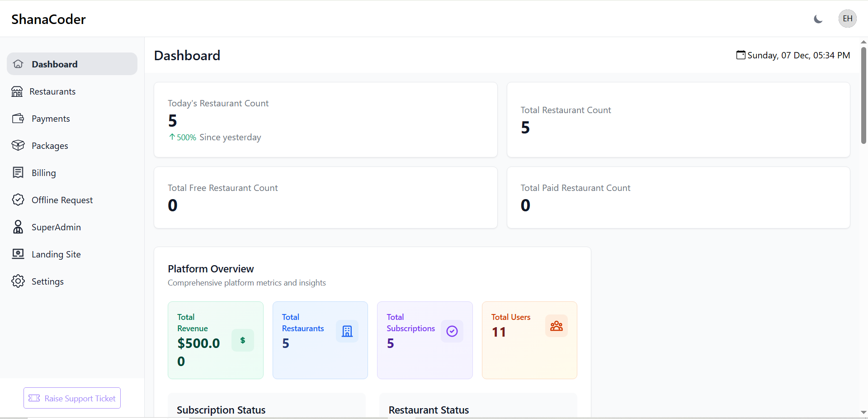
Task: Click the checkmark icon in Total Subscriptions
Action: coord(452,331)
